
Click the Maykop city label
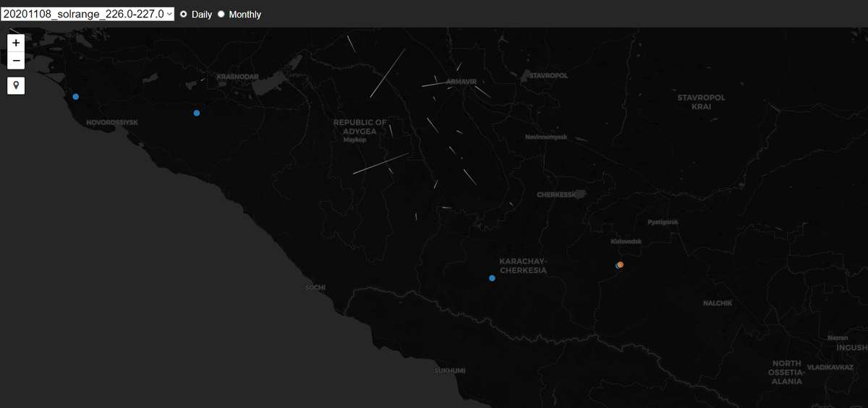click(x=355, y=140)
